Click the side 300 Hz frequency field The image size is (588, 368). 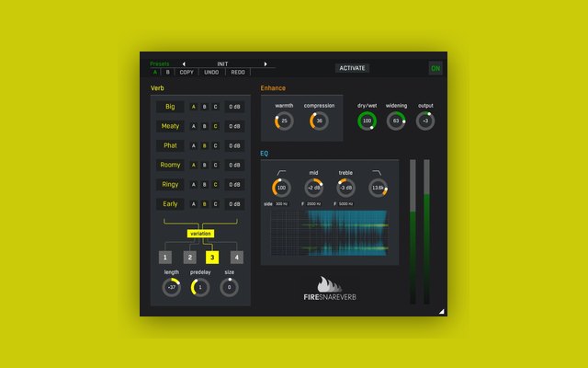point(281,204)
